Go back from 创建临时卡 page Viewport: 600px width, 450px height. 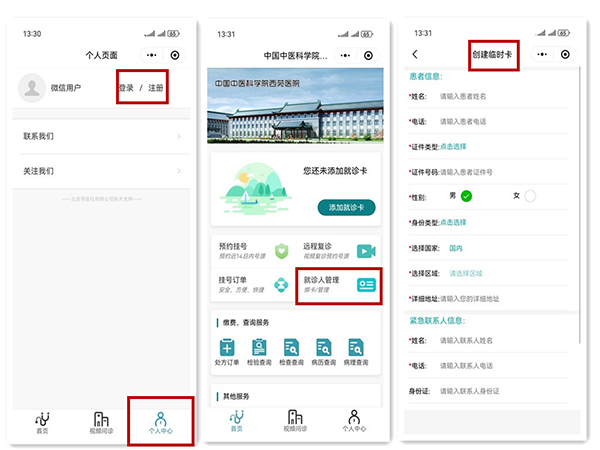[x=415, y=54]
